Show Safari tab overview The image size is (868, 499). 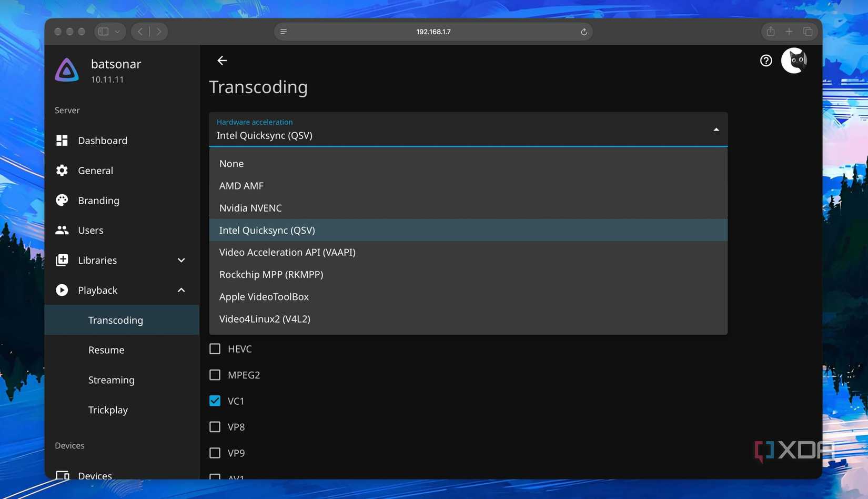[x=808, y=32]
